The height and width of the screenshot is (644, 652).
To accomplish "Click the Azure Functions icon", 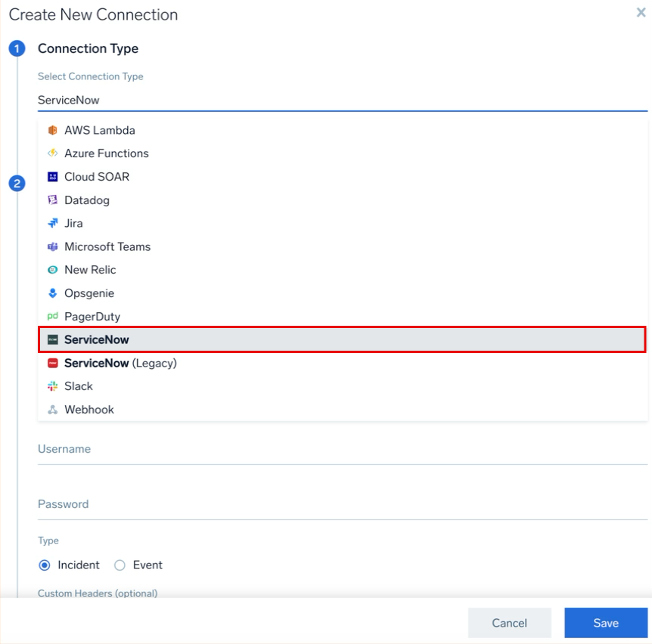I will pos(52,153).
